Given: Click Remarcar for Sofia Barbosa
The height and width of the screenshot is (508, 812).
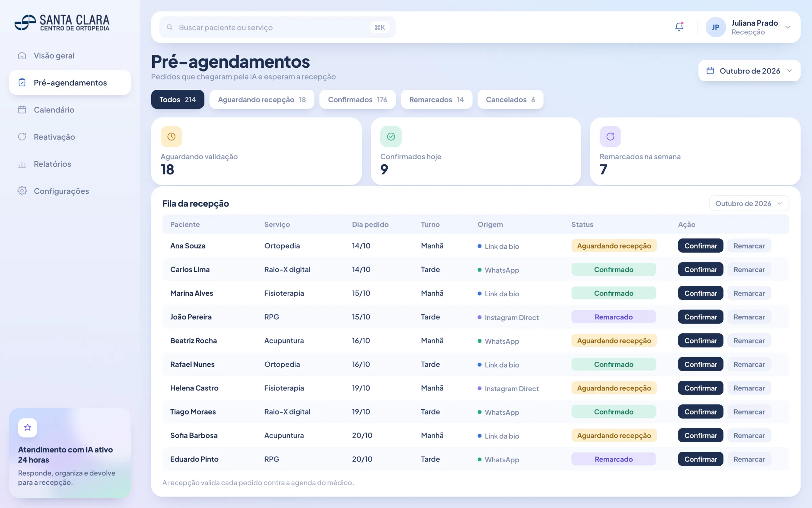Looking at the screenshot, I should pos(749,435).
